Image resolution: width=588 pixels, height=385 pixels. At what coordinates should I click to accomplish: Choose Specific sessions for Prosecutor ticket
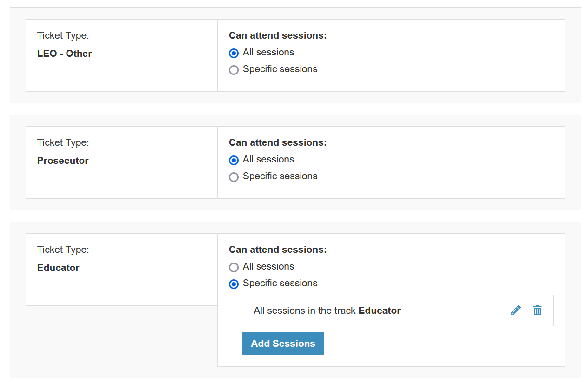click(x=234, y=177)
